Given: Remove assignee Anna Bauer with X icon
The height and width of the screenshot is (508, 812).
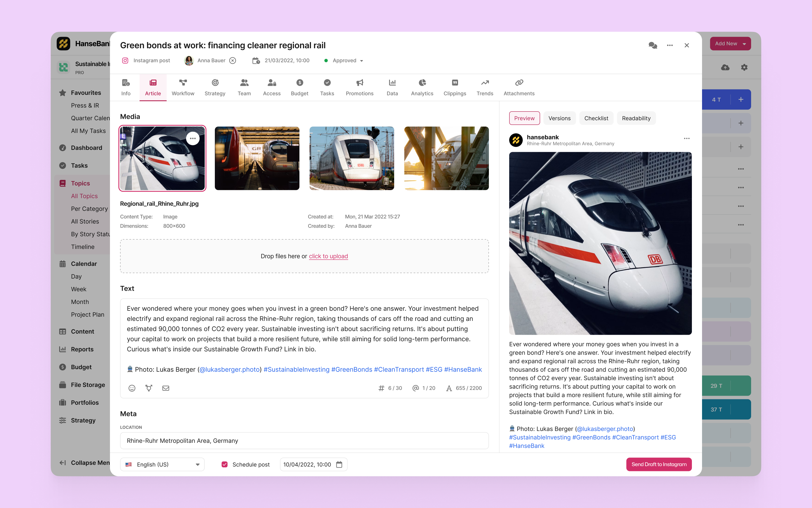Looking at the screenshot, I should [233, 60].
